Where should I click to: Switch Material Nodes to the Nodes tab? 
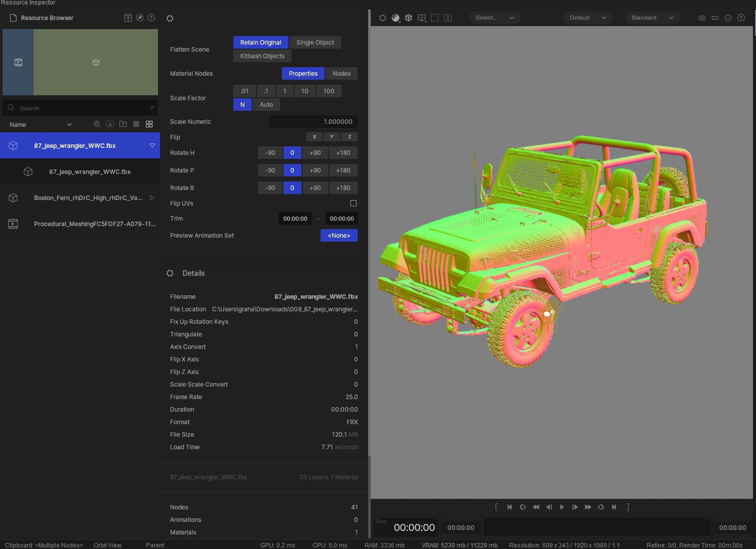[x=342, y=73]
